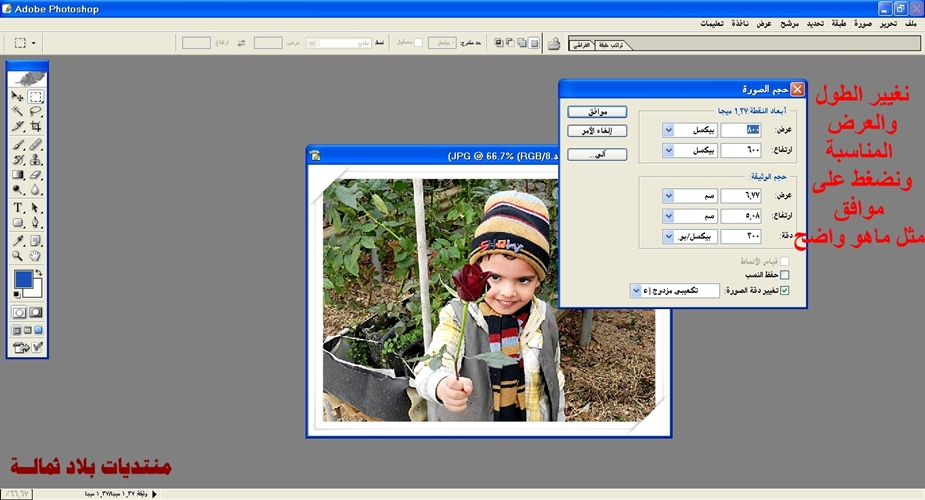Screen dimensions: 925x500
Task: Select the Blur tool
Action: (x=35, y=189)
